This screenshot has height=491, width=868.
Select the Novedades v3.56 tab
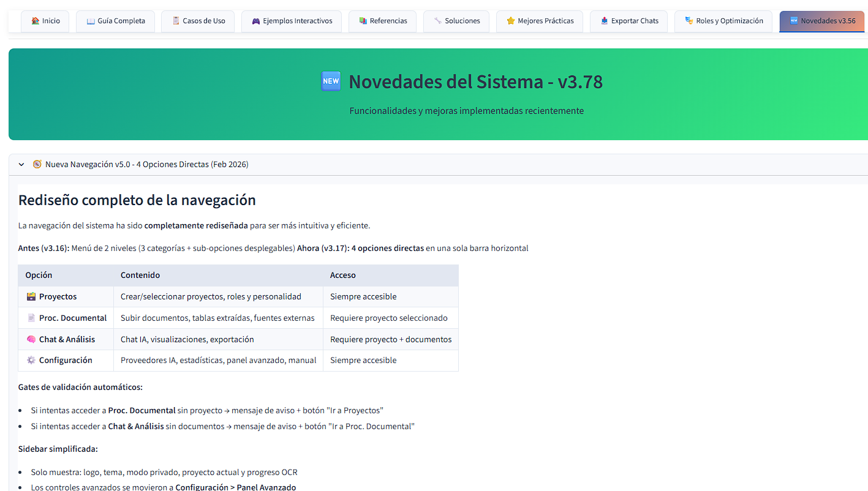tap(821, 21)
